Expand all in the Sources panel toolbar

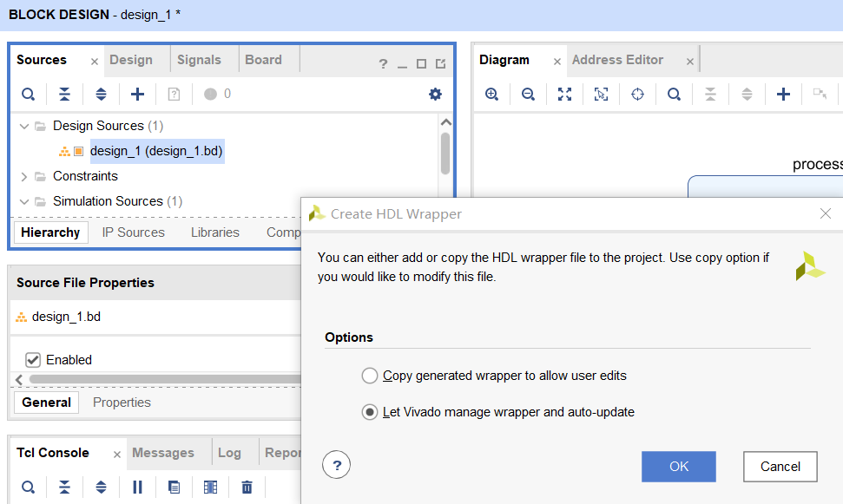(101, 94)
